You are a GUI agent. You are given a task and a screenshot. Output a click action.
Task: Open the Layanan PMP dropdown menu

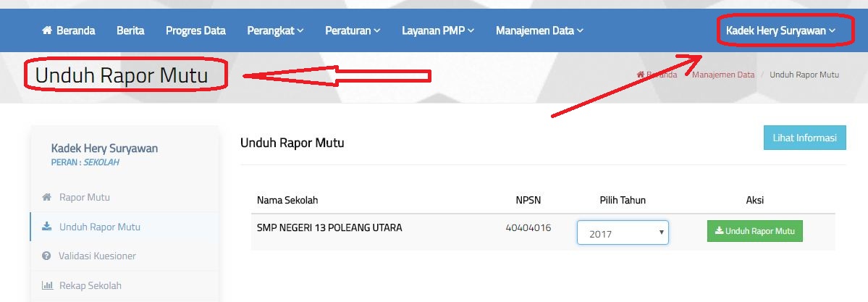click(x=438, y=30)
